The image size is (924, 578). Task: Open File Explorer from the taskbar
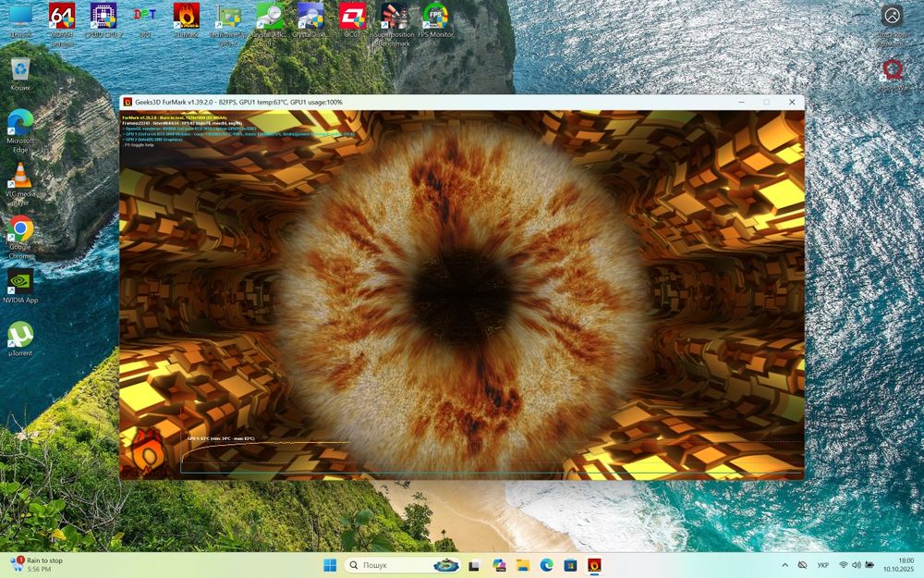point(523,565)
